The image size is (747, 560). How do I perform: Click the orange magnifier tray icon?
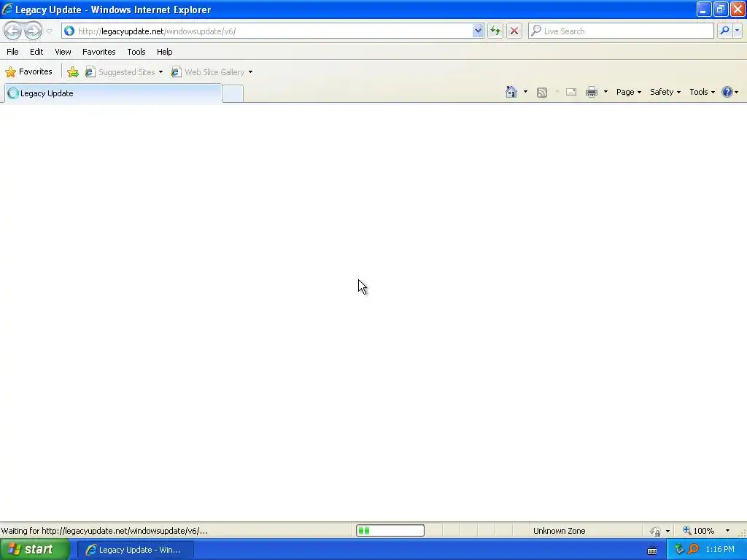(x=693, y=550)
